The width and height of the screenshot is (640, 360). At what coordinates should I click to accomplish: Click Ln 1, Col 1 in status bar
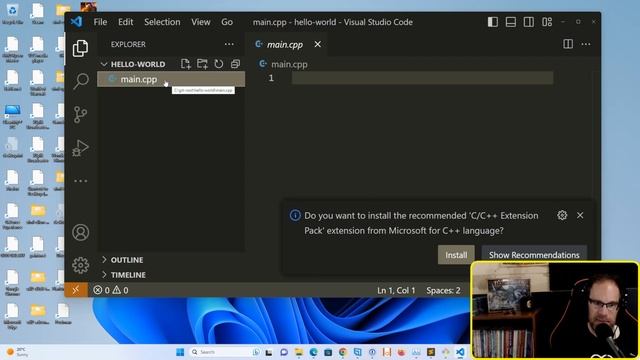pyautogui.click(x=396, y=290)
